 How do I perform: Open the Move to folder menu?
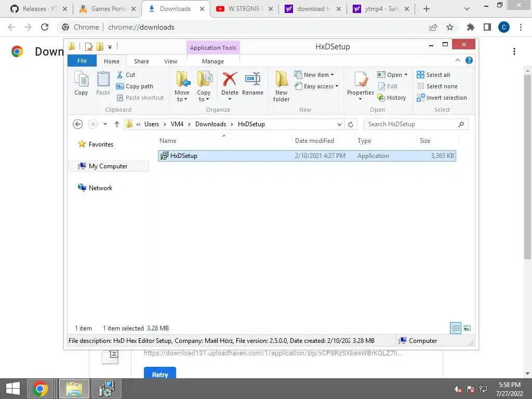click(x=182, y=86)
